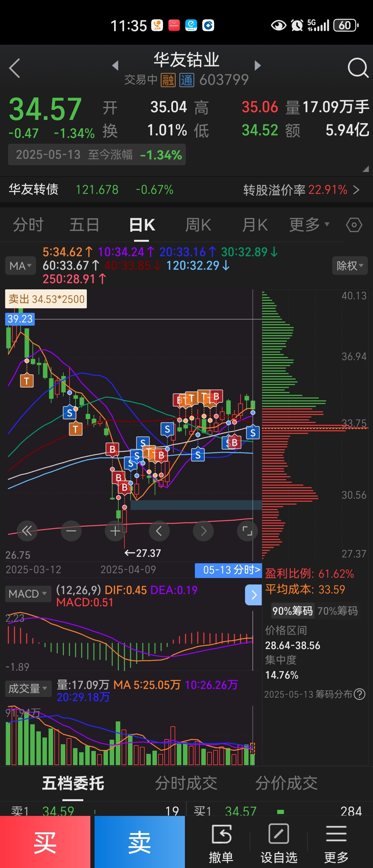
Task: Open the 华友转债 bond link
Action: 33,189
